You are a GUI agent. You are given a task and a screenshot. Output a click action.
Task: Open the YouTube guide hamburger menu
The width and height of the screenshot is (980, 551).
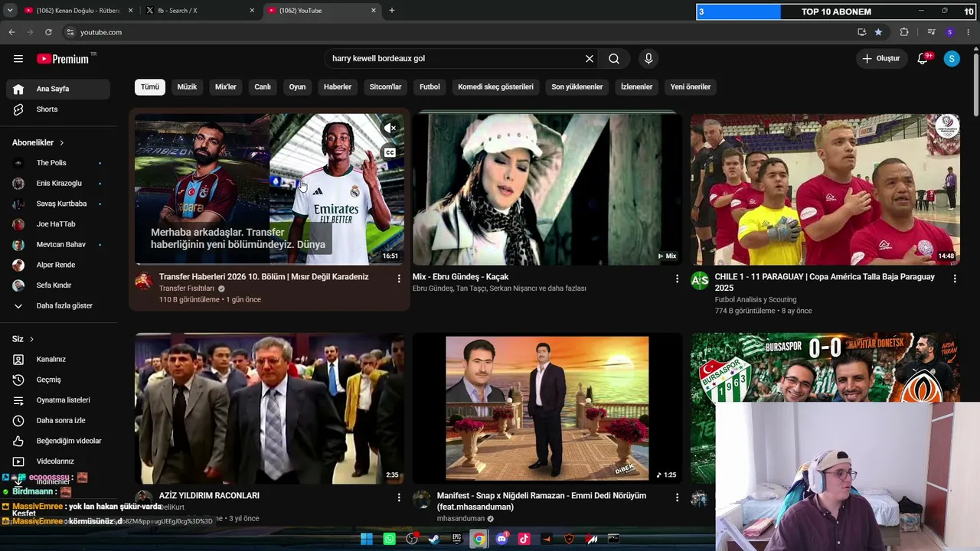pyautogui.click(x=18, y=59)
